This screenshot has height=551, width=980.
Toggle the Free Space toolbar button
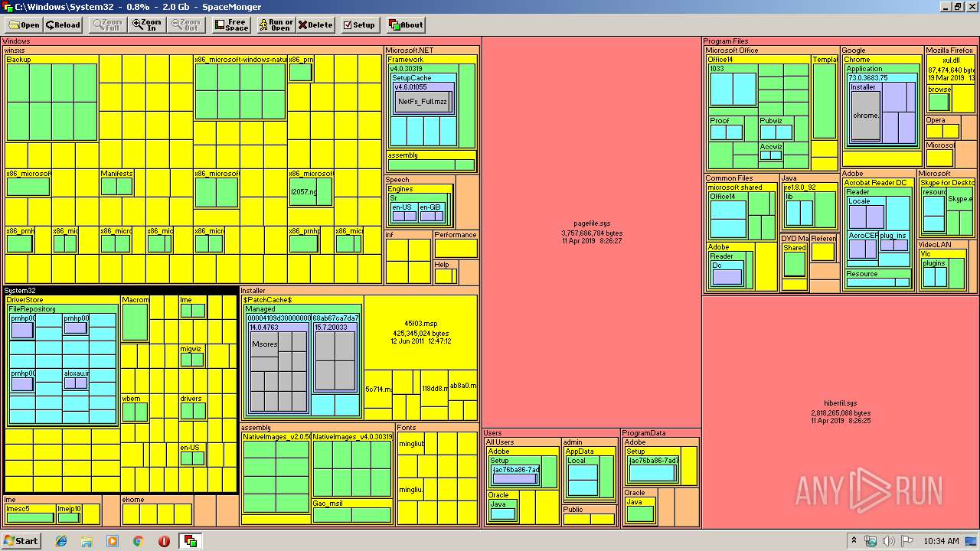pyautogui.click(x=231, y=24)
